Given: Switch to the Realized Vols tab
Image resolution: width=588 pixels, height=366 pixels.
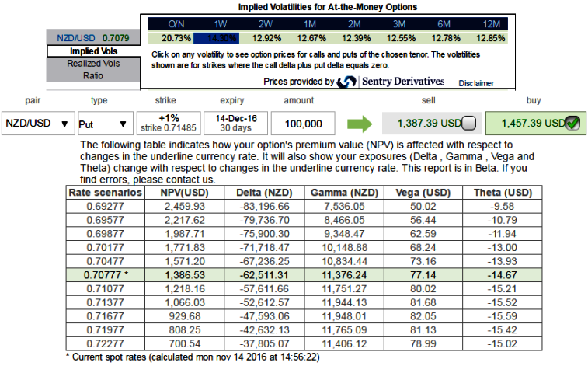Looking at the screenshot, I should tap(93, 64).
